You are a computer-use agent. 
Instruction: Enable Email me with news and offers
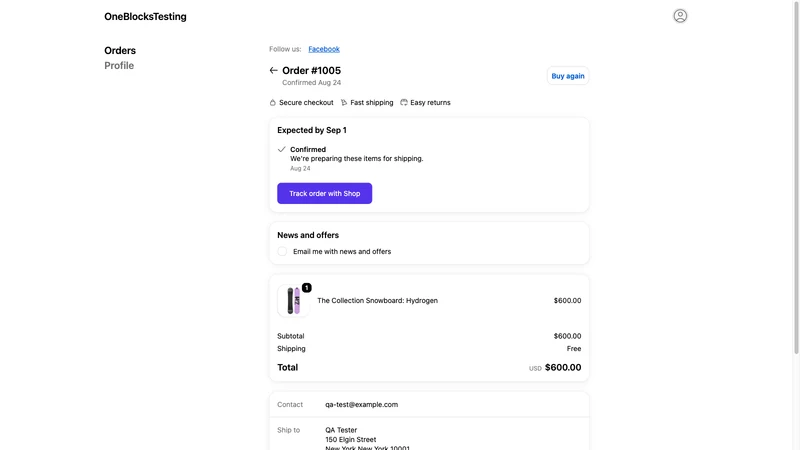282,251
